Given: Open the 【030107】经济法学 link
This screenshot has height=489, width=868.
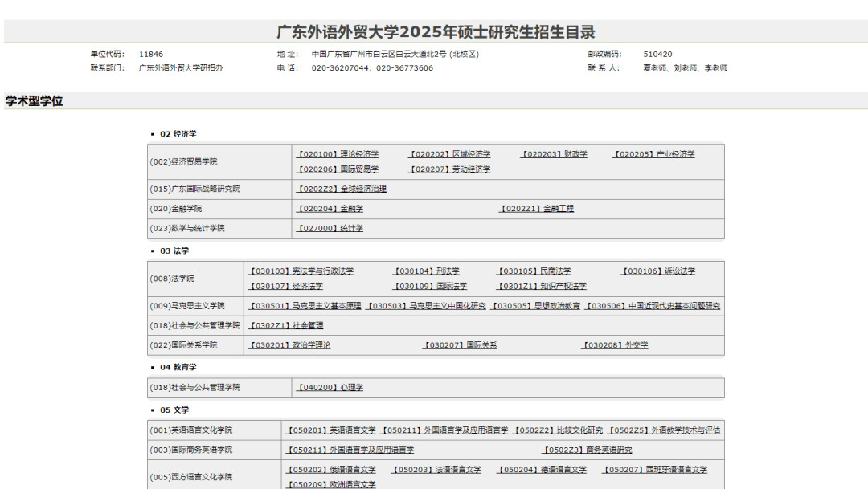Looking at the screenshot, I should 285,286.
